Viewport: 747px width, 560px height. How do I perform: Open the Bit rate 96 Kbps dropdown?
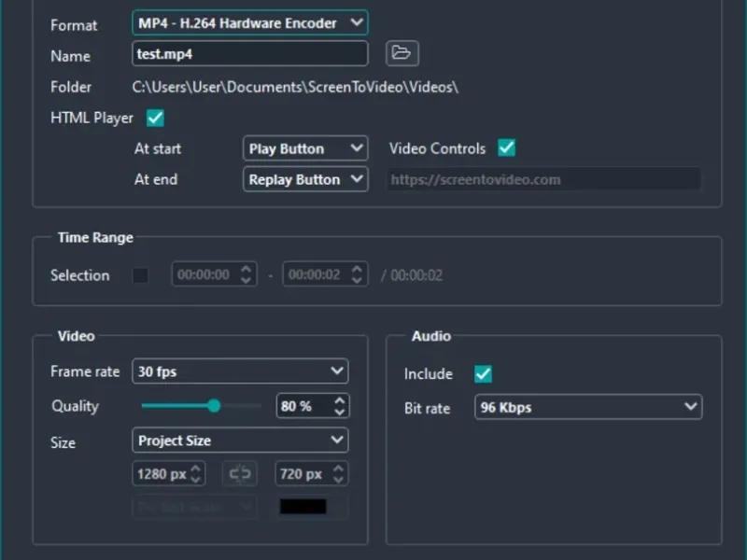pos(588,407)
